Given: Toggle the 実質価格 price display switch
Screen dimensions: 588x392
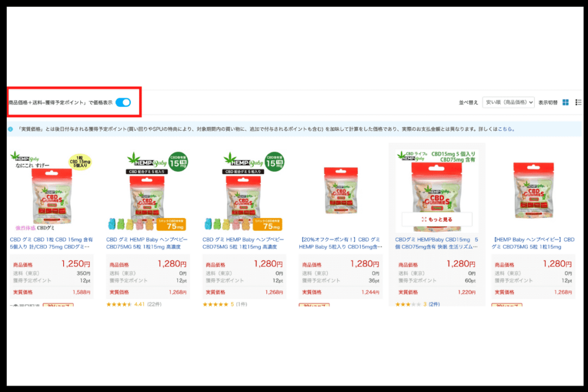Looking at the screenshot, I should 123,102.
